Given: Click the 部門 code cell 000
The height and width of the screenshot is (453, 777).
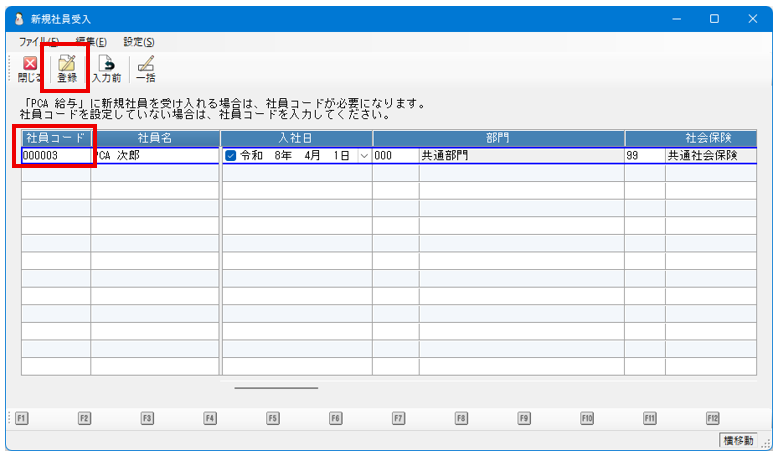Looking at the screenshot, I should pyautogui.click(x=395, y=156).
